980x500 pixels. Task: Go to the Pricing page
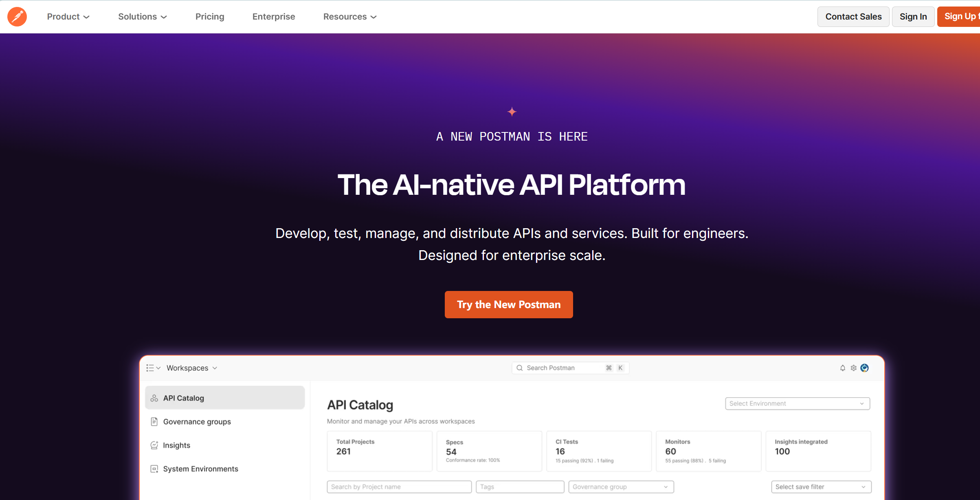coord(210,17)
